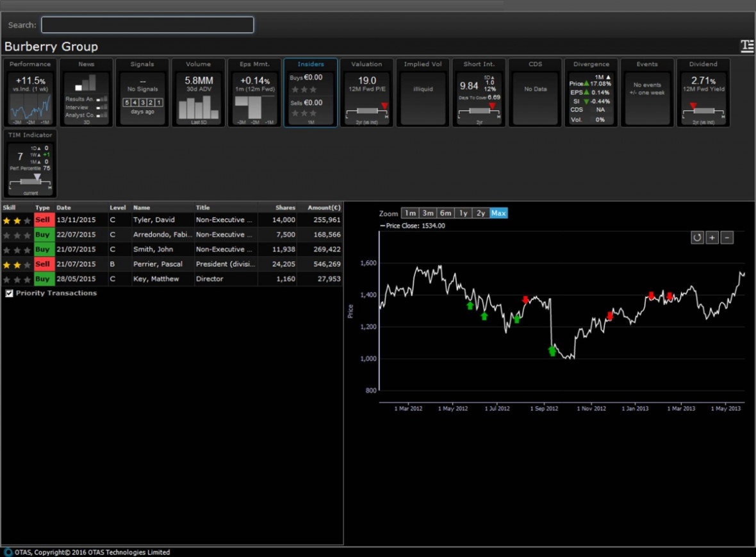This screenshot has width=756, height=557.
Task: Open the Implied Vol tile
Action: pos(423,92)
